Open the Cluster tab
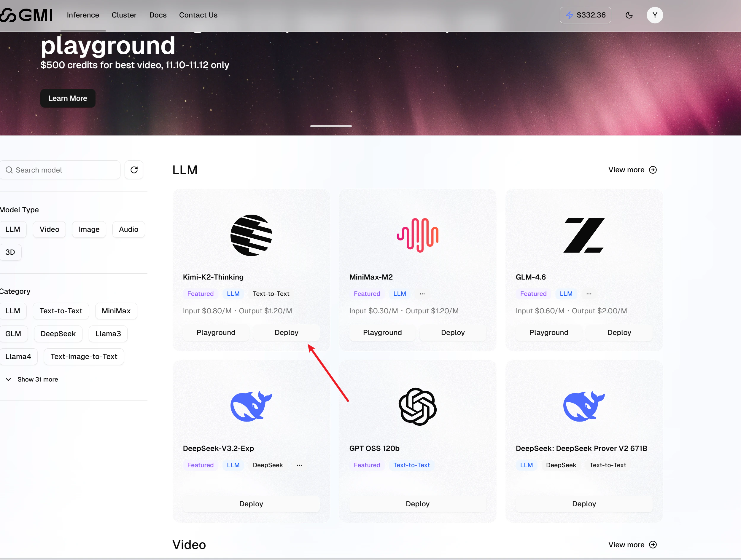Screen dimensions: 741x560 coord(124,15)
